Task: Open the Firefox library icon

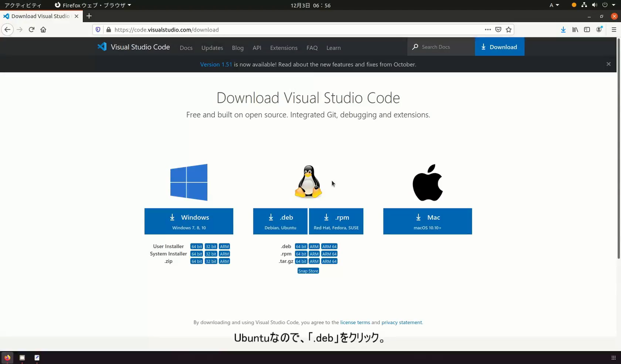Action: point(575,29)
